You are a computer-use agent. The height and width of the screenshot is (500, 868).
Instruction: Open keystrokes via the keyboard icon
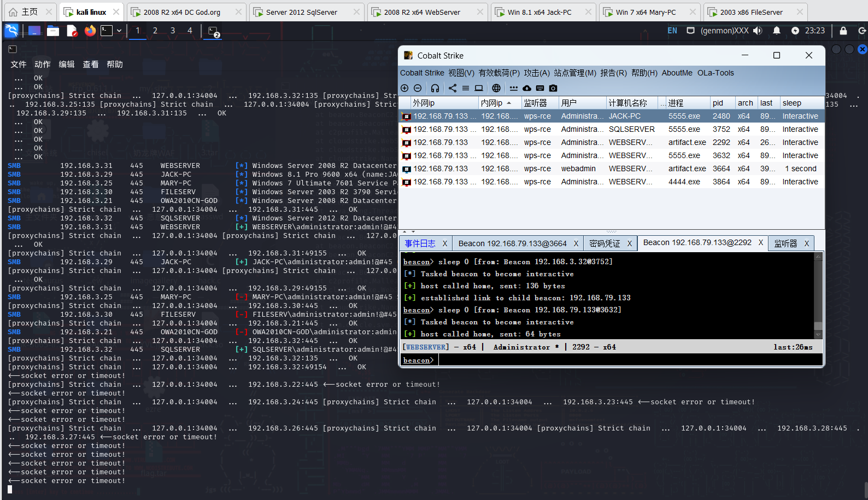(x=540, y=88)
